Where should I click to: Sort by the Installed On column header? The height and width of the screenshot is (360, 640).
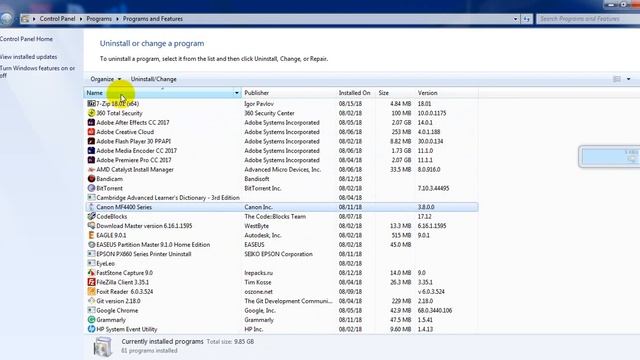coord(355,93)
